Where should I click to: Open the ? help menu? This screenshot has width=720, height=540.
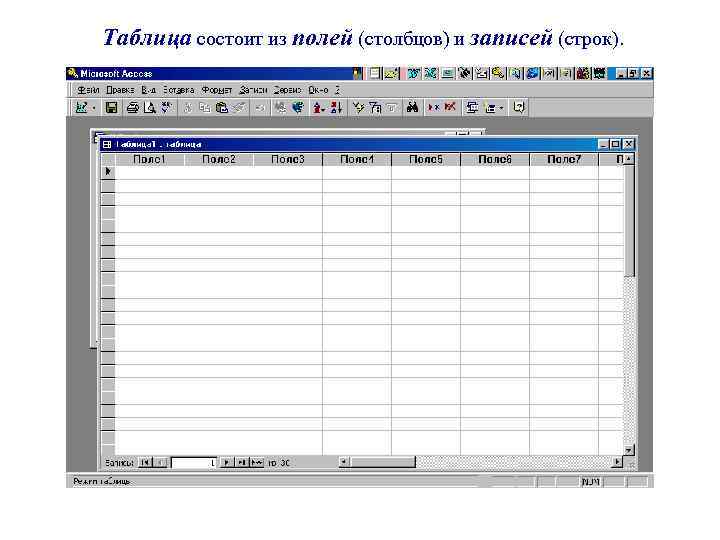point(337,90)
